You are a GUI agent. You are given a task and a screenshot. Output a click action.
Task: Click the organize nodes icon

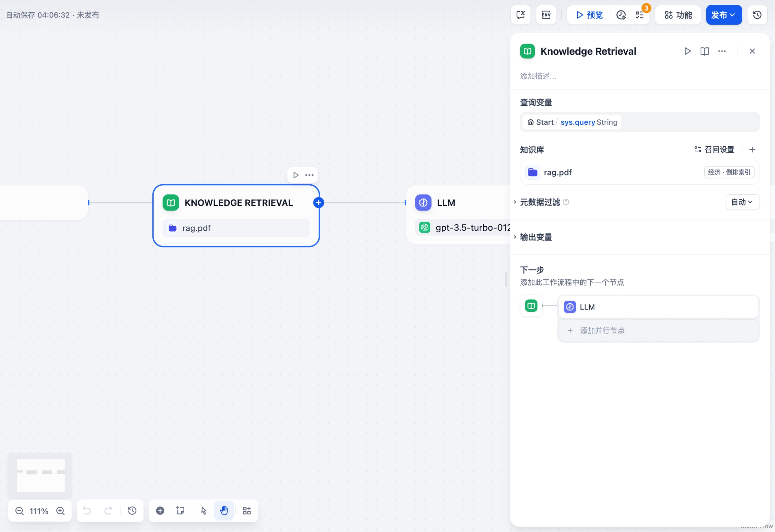[x=247, y=510]
